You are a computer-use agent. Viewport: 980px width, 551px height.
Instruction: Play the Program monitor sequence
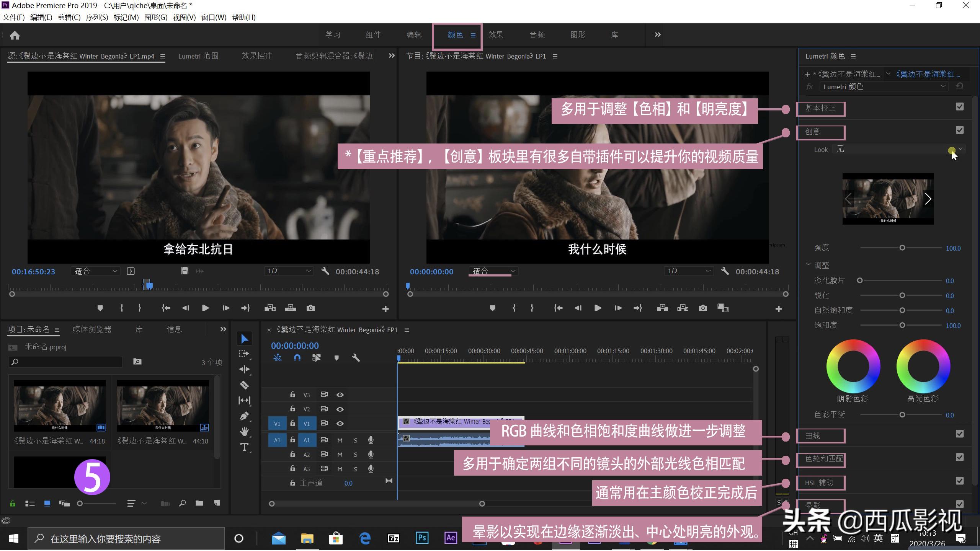coord(598,308)
